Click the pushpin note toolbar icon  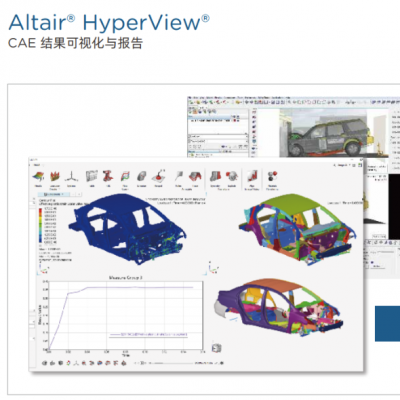coord(179,176)
